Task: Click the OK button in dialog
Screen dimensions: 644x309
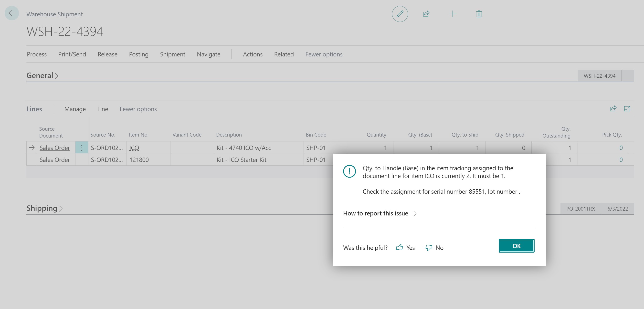Action: pyautogui.click(x=517, y=246)
